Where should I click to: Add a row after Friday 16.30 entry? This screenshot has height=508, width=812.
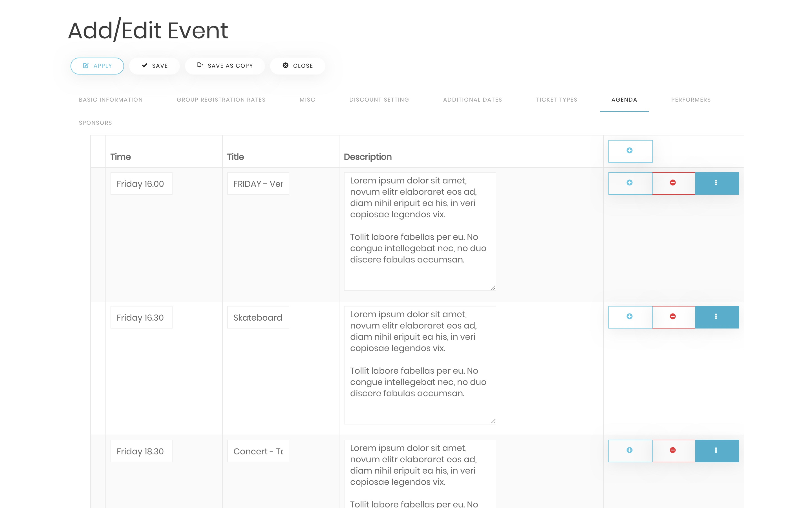click(630, 317)
